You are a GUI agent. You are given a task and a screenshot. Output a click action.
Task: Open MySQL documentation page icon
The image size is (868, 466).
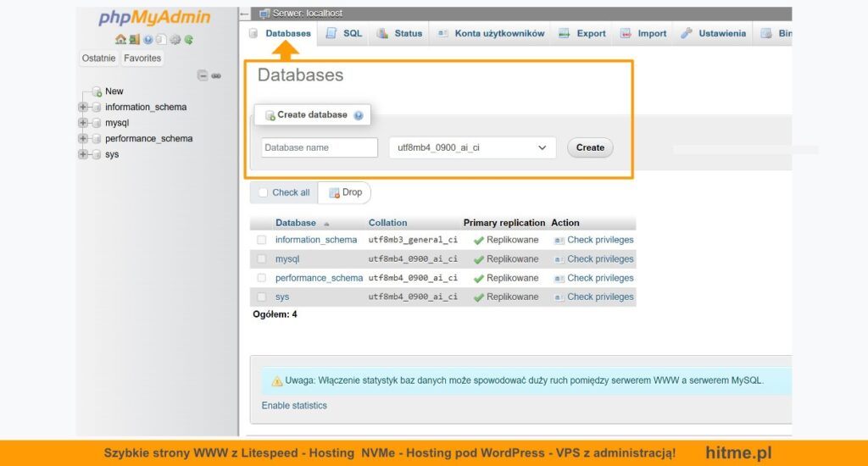point(161,39)
